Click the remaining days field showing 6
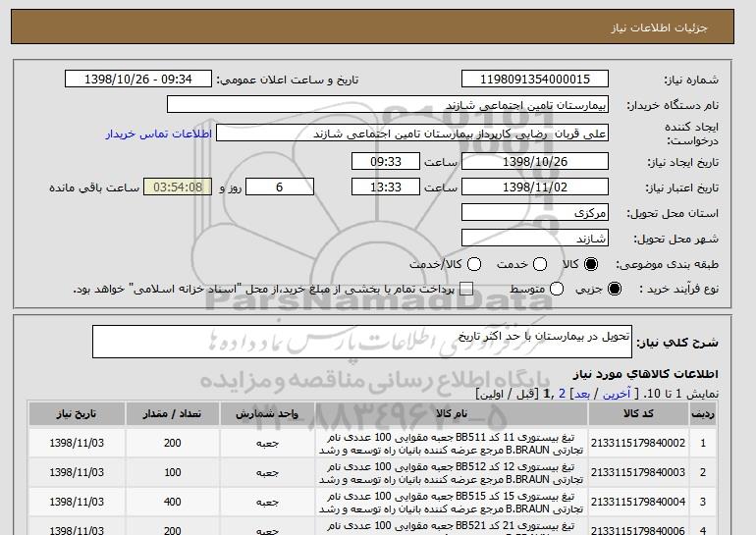This screenshot has width=756, height=535. tap(280, 187)
